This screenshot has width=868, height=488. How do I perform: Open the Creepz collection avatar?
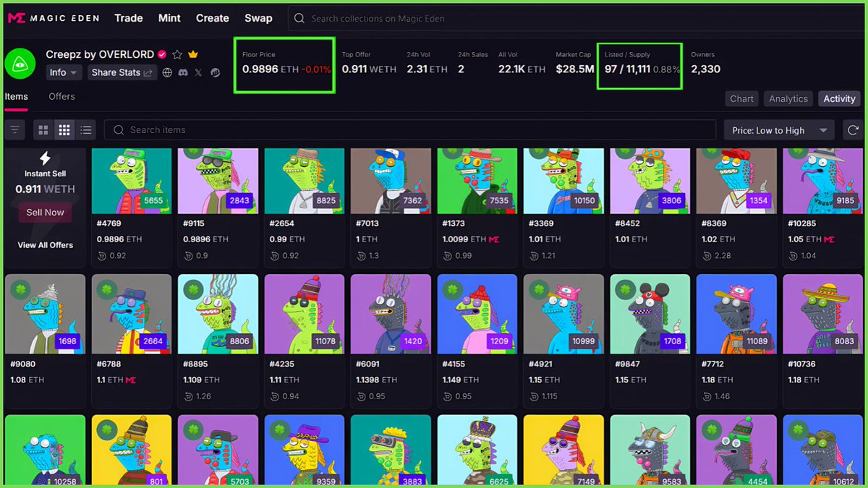(20, 64)
